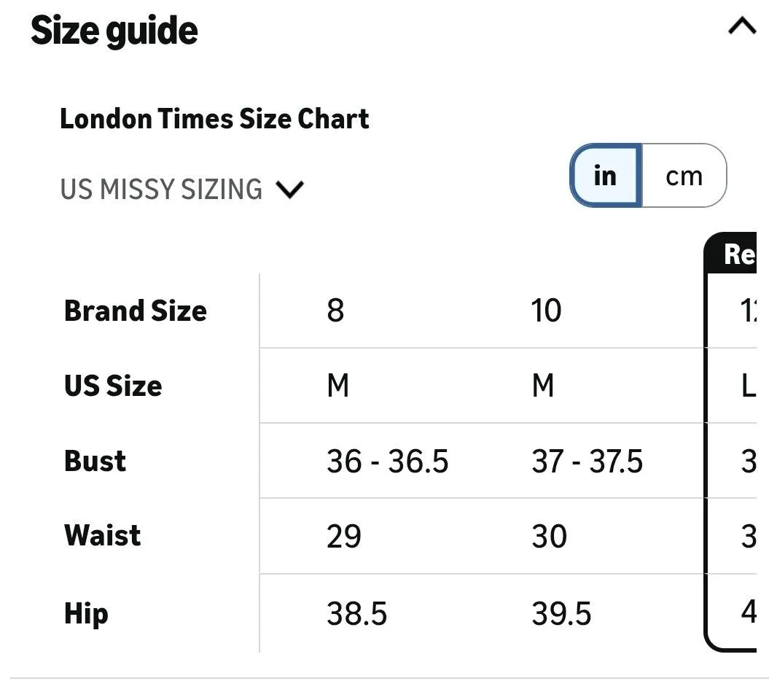Click bust value 37 - 37.5

[587, 461]
